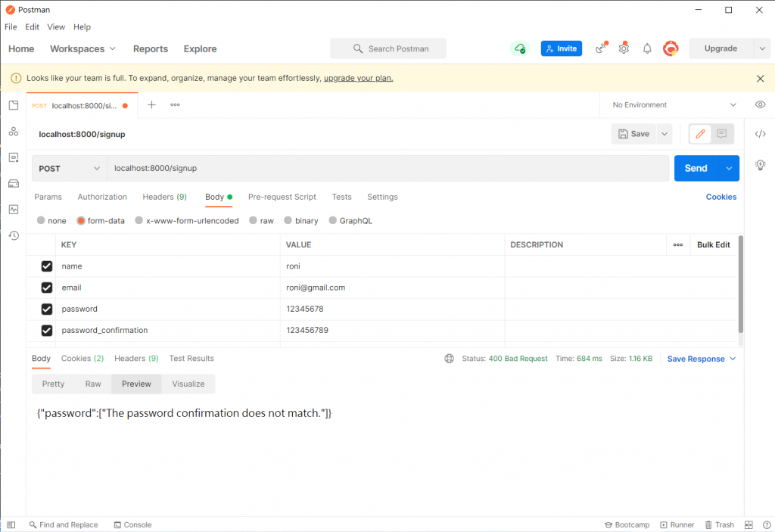Click the network globe icon near Status

pyautogui.click(x=449, y=359)
